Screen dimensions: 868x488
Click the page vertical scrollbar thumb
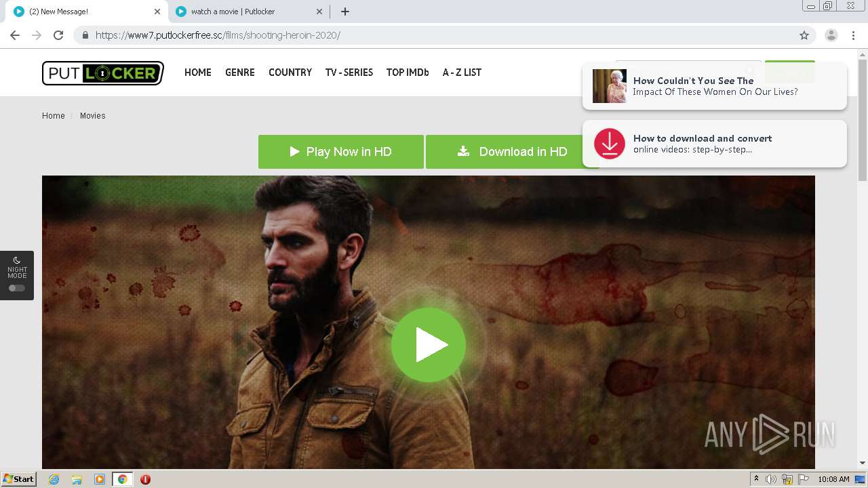click(x=863, y=119)
